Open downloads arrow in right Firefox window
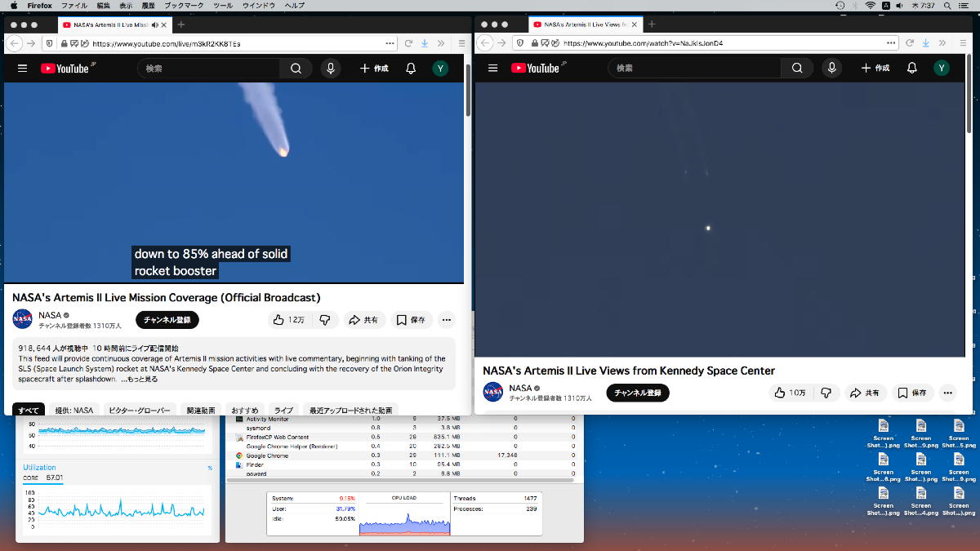Image resolution: width=980 pixels, height=551 pixels. pos(925,43)
